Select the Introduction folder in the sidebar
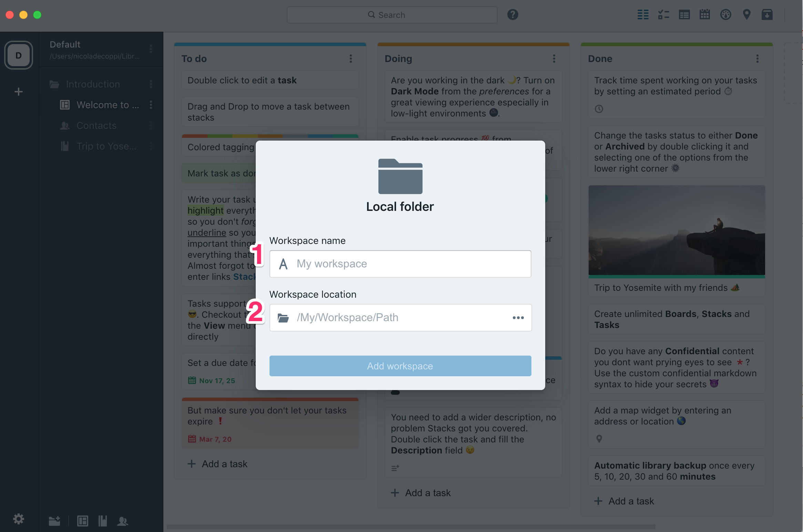Screen dimensions: 803x532 point(93,84)
